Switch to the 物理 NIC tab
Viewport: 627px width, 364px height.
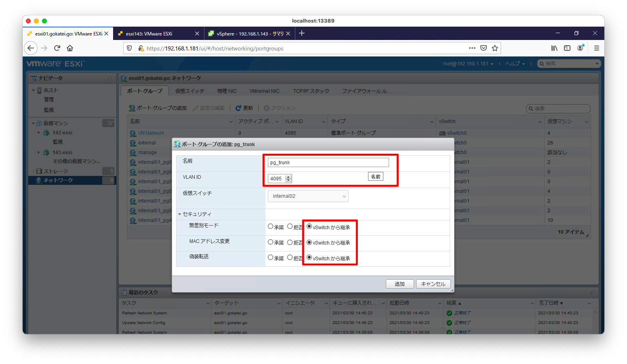pos(227,90)
